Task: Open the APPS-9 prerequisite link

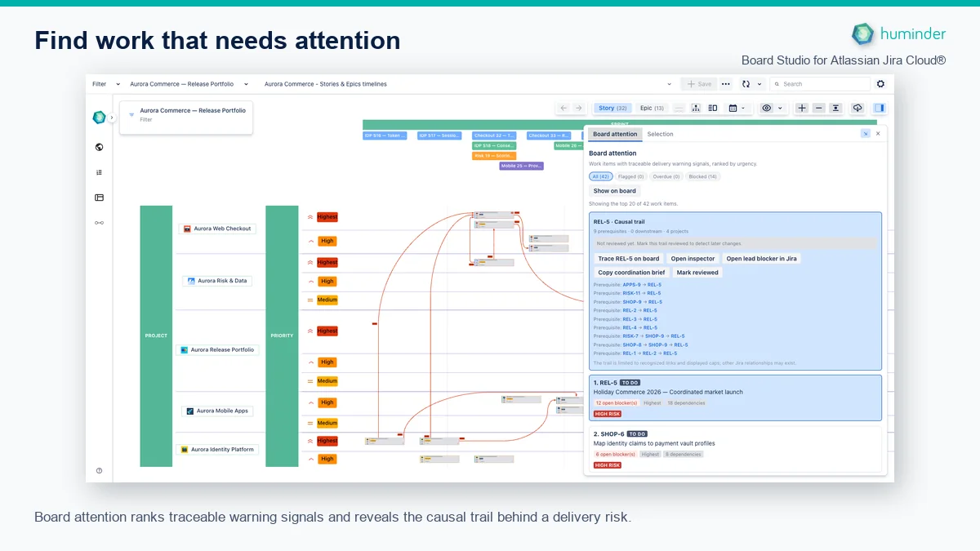Action: 630,285
